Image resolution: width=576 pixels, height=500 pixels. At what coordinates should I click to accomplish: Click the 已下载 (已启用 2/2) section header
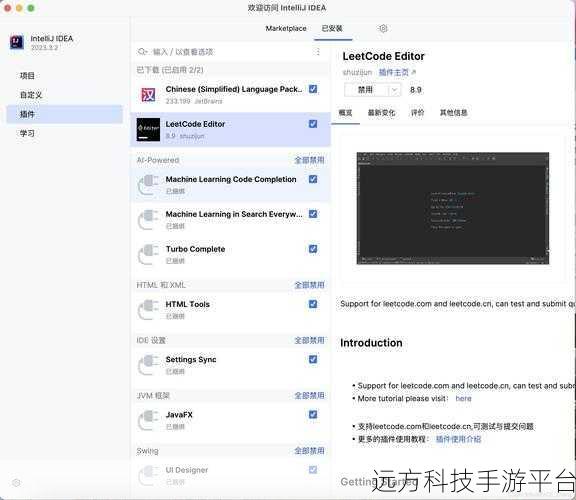coord(170,70)
